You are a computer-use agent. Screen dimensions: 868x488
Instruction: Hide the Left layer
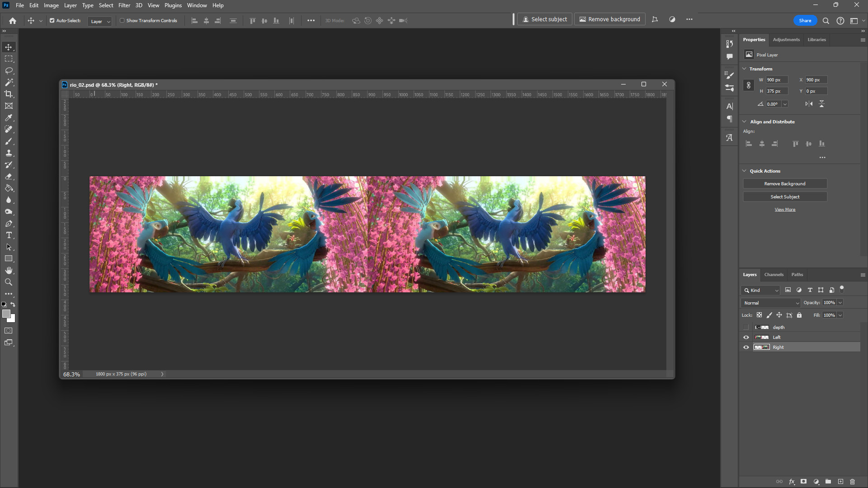(746, 338)
